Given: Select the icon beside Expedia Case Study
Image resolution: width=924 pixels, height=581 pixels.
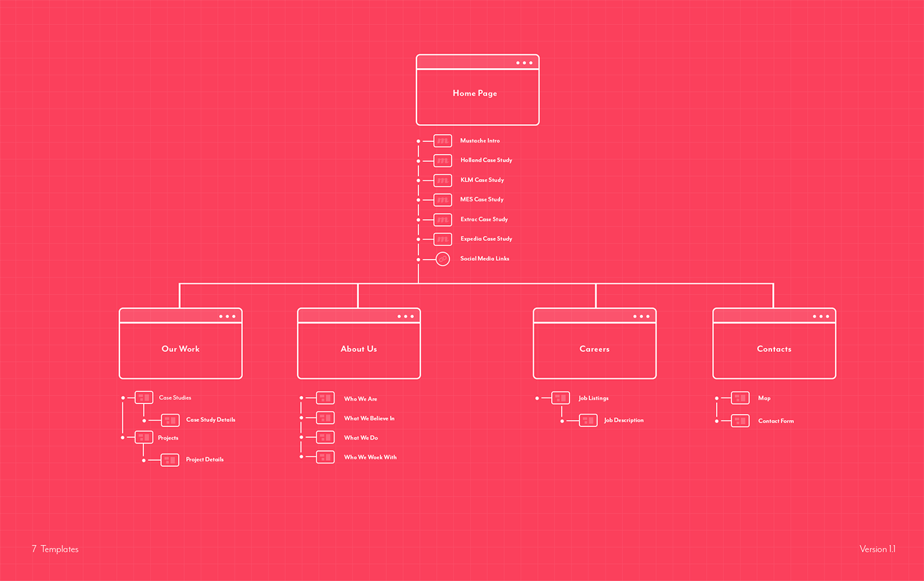Looking at the screenshot, I should pyautogui.click(x=443, y=239).
